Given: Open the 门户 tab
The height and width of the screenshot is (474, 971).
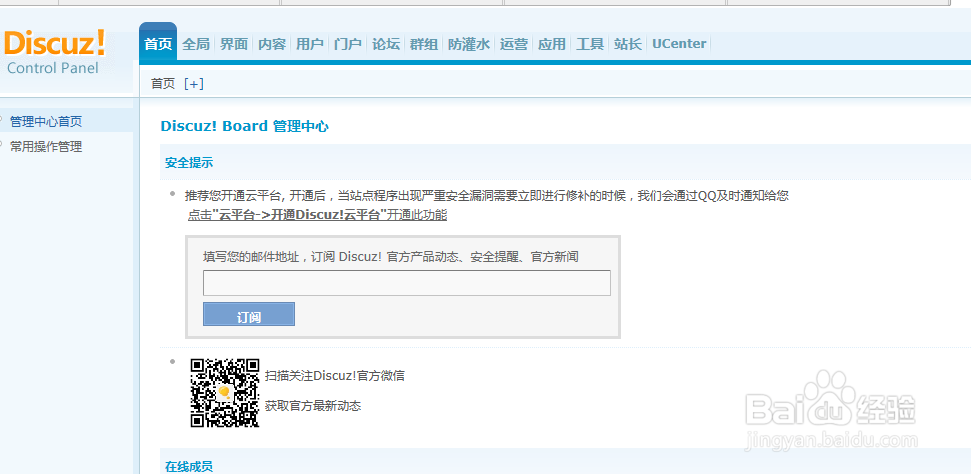Looking at the screenshot, I should coord(347,44).
